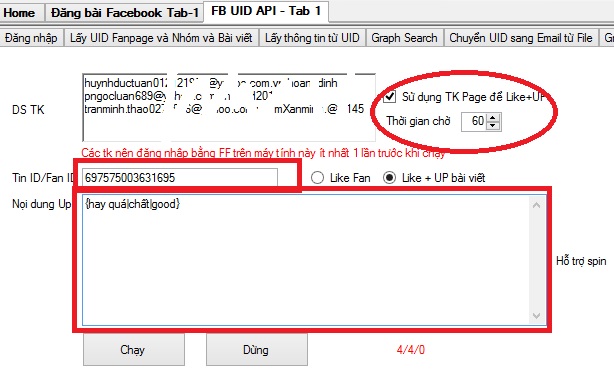Focus the Tin ID/Fan ID field

coord(180,178)
